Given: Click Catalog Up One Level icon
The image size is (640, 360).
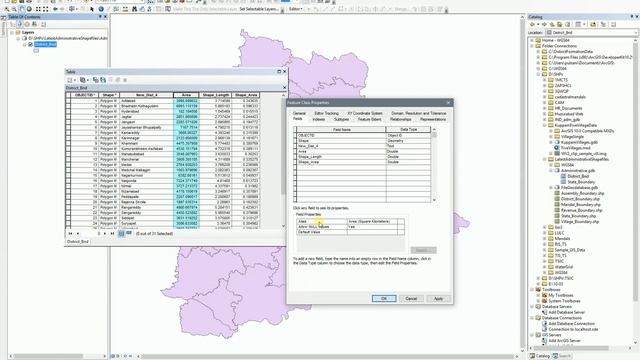Looking at the screenshot, I should click(552, 24).
